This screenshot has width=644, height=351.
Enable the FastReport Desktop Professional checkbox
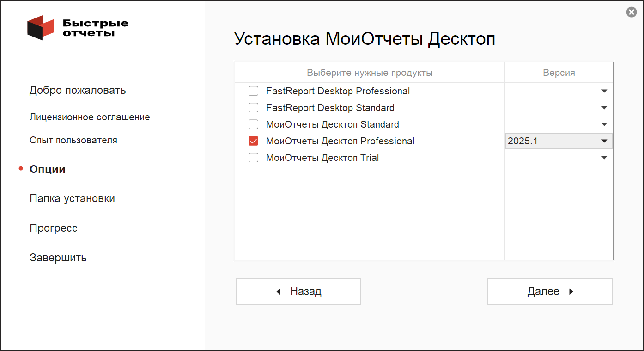(253, 91)
